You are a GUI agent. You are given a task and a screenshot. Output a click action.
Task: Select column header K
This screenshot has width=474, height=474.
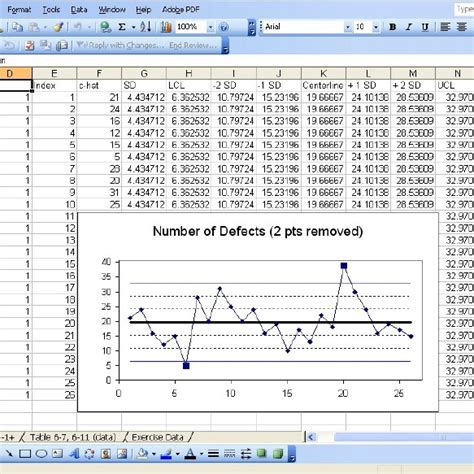(323, 73)
